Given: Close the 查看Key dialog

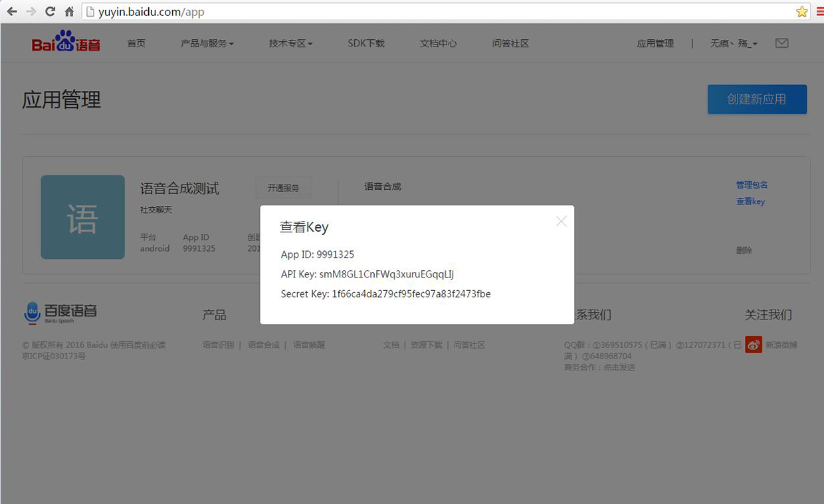Looking at the screenshot, I should click(562, 221).
